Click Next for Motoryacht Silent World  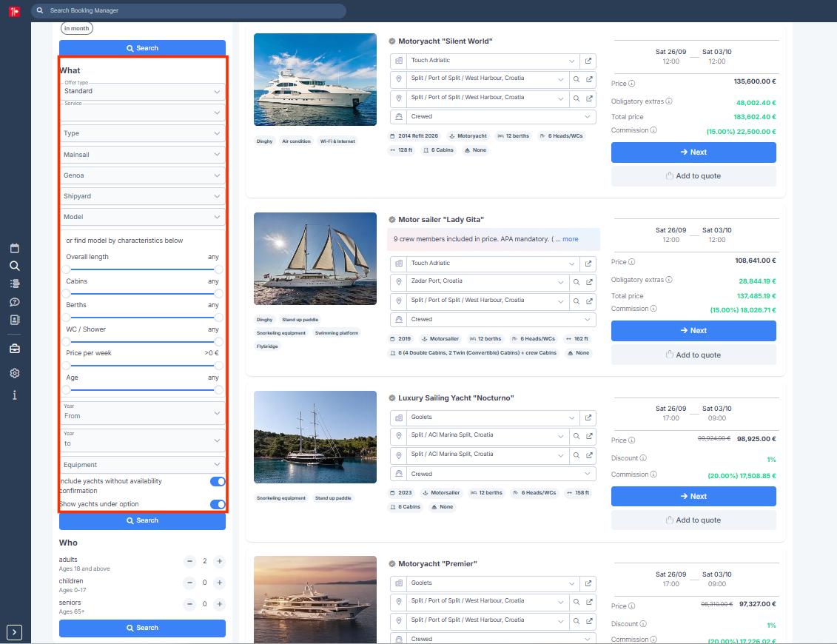(693, 152)
